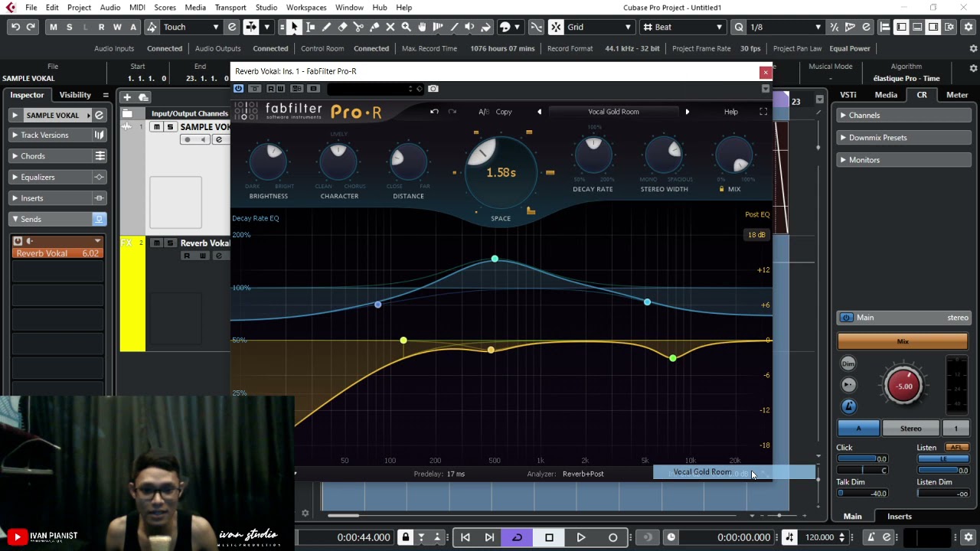Image resolution: width=980 pixels, height=551 pixels.
Task: Open the Workspaces menu
Action: click(x=306, y=8)
